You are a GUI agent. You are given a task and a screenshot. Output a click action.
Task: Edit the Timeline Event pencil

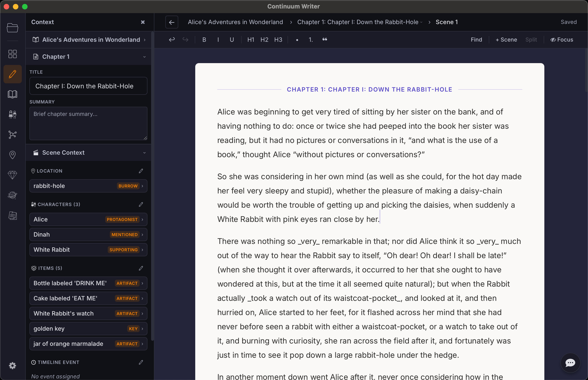point(141,362)
